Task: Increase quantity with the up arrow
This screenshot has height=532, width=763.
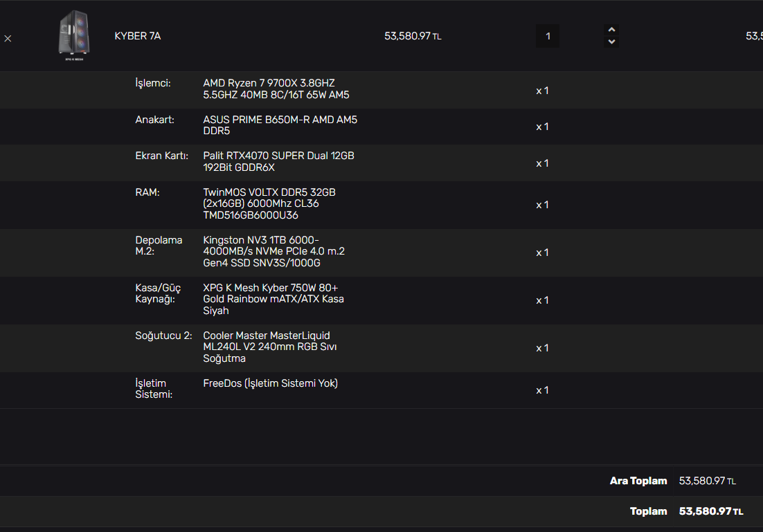Action: (611, 30)
